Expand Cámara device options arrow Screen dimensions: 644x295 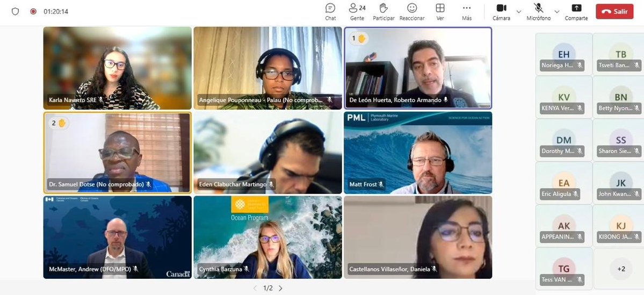(x=519, y=11)
